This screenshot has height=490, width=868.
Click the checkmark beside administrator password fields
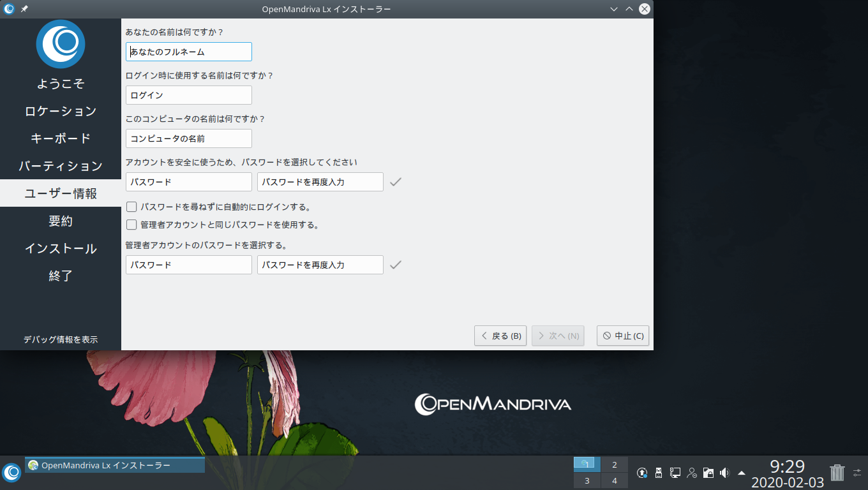click(x=396, y=265)
